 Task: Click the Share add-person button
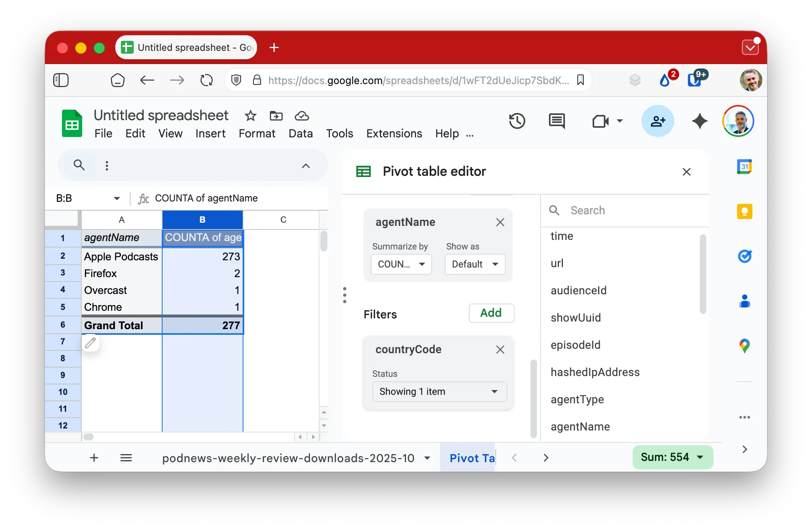click(657, 121)
